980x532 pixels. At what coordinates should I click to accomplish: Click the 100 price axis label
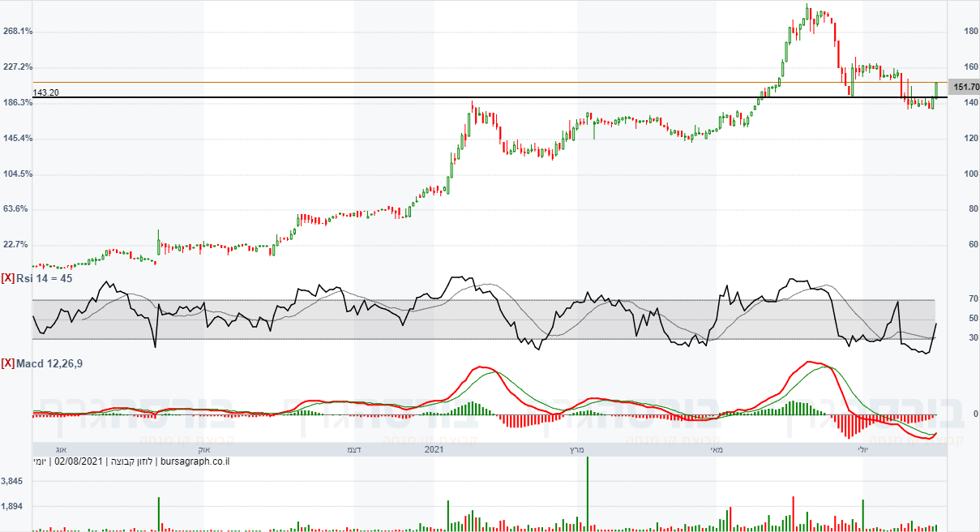[x=971, y=174]
